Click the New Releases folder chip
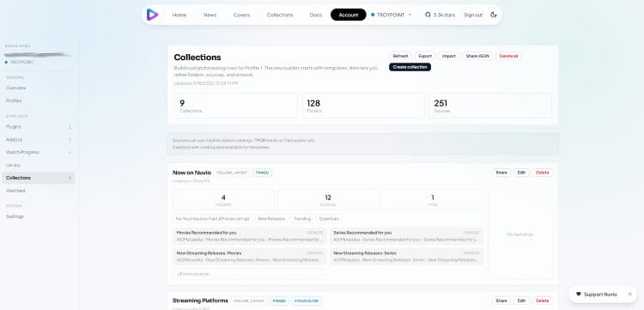Viewport: 644px width, 310px height. [x=271, y=219]
